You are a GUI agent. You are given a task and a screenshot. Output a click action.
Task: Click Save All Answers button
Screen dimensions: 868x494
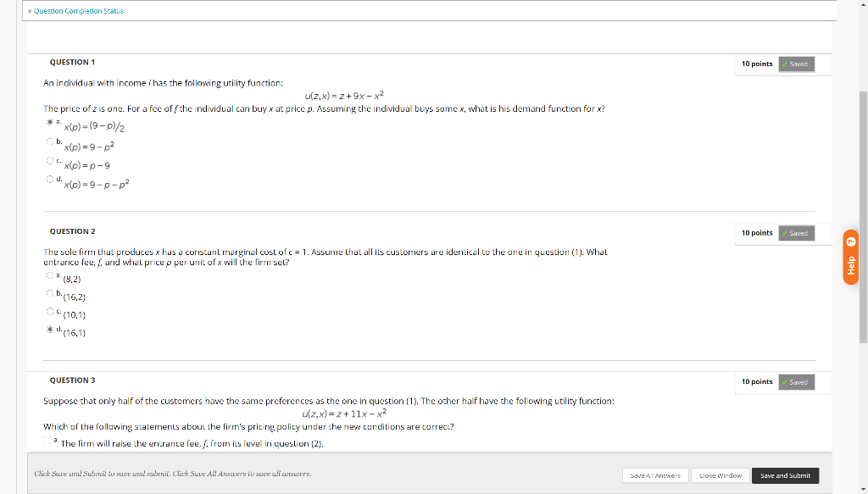pos(655,475)
